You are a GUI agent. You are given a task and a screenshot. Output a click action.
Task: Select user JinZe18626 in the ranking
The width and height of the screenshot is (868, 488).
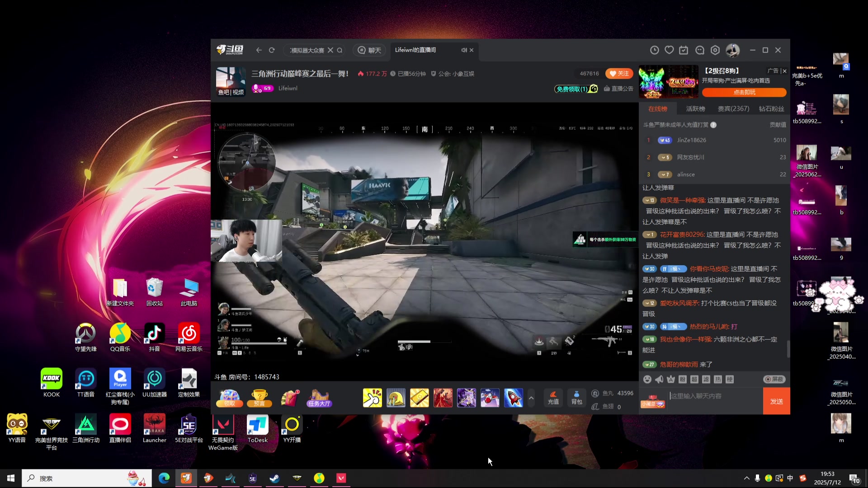(691, 140)
